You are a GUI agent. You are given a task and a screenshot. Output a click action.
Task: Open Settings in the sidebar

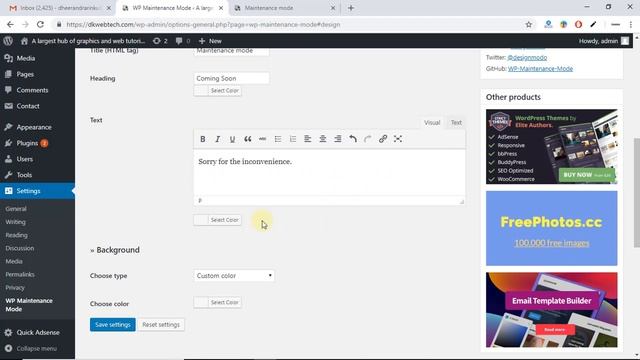[x=37, y=191]
